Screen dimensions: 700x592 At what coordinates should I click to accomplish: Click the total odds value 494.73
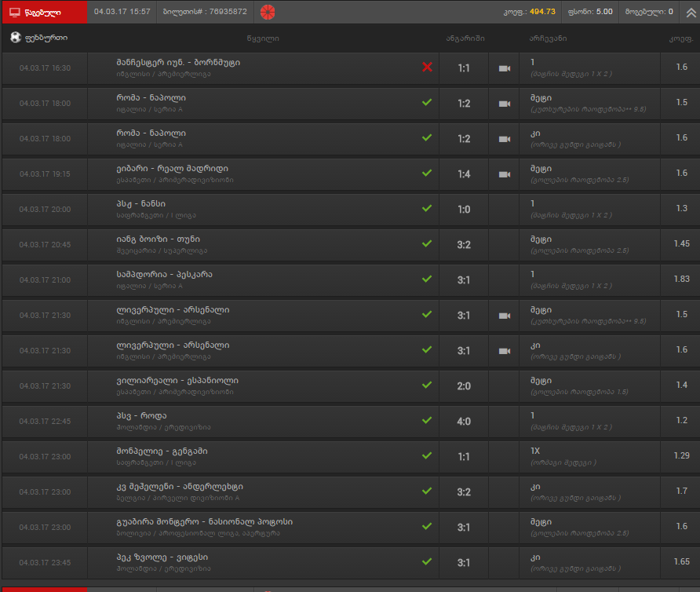coord(542,12)
